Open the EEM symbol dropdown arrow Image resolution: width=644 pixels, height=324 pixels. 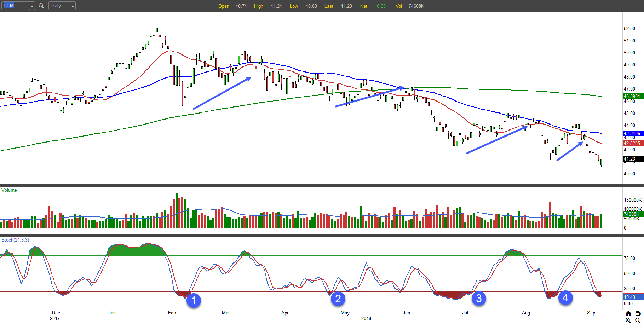(x=32, y=6)
